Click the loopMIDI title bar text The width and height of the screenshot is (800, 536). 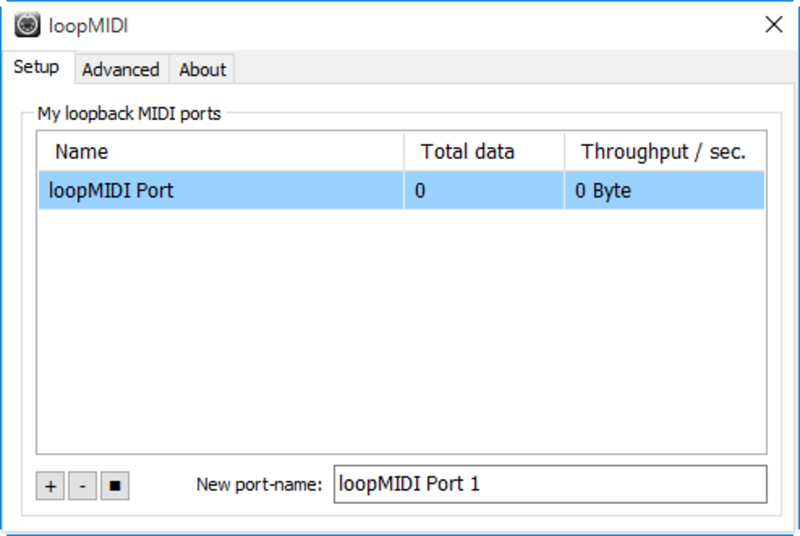tap(88, 25)
